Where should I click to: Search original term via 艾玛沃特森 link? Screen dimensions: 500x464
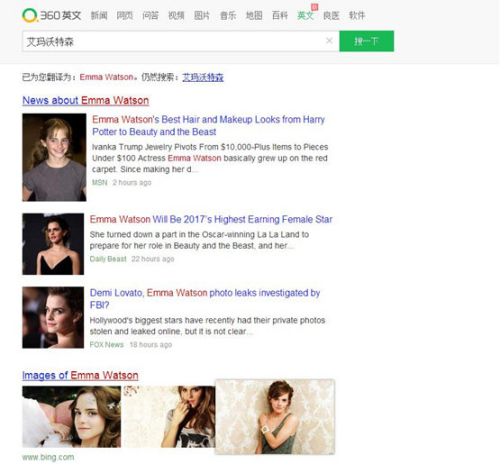pos(203,77)
